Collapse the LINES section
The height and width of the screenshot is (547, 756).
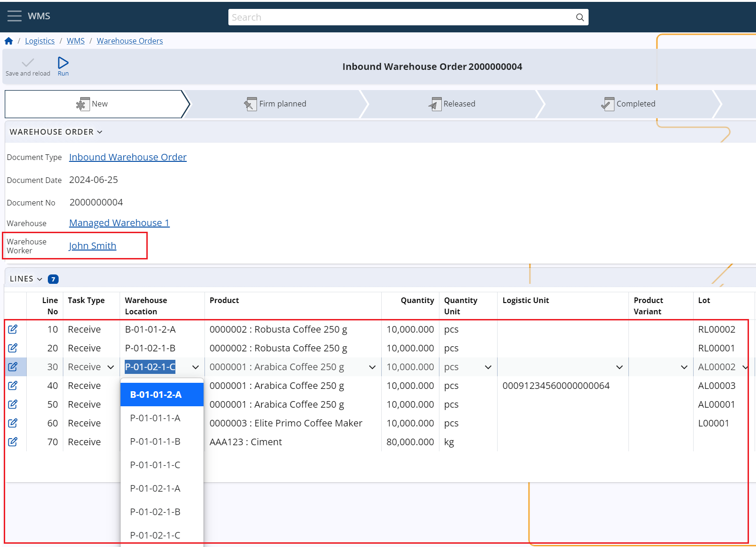pos(26,279)
